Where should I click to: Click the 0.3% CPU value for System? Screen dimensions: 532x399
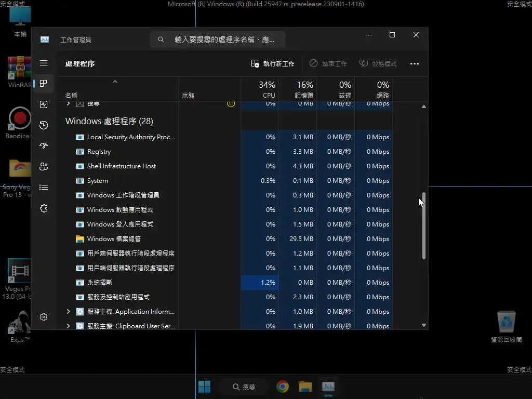click(268, 181)
